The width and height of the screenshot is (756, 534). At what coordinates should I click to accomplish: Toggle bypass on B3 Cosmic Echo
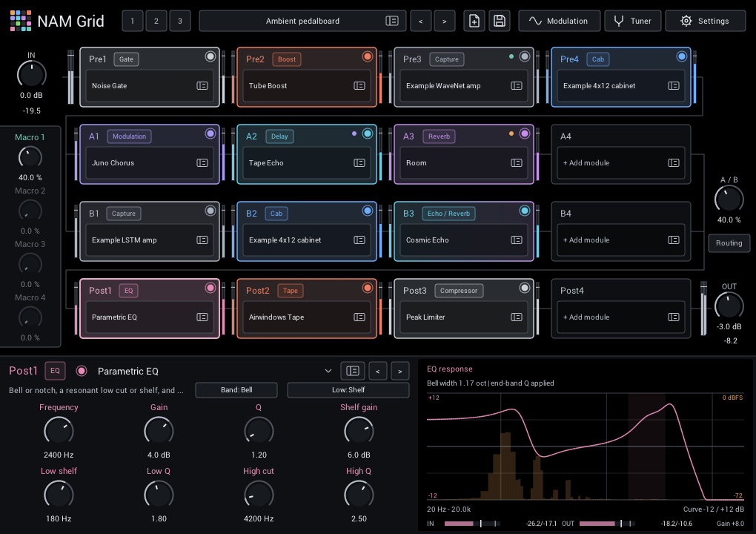point(525,211)
